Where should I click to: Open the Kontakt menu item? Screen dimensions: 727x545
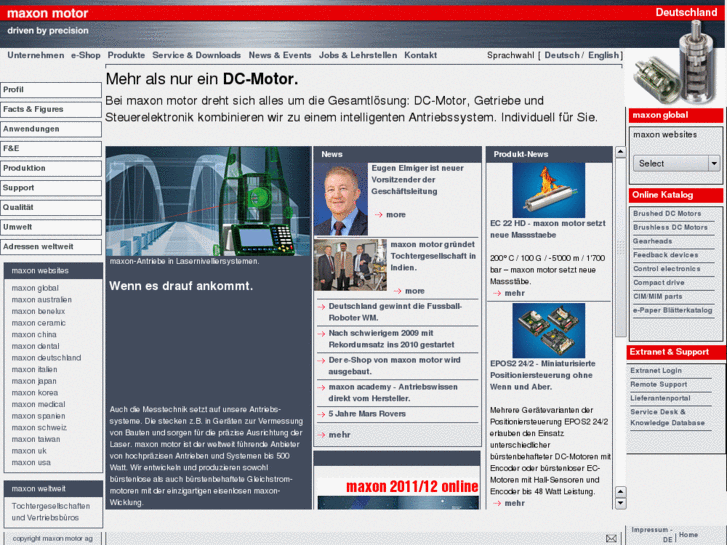(421, 55)
